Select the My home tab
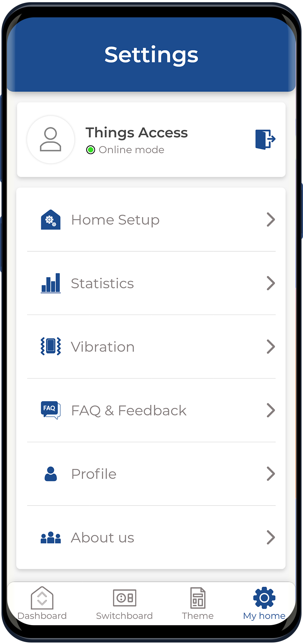303x644 pixels. tap(264, 603)
